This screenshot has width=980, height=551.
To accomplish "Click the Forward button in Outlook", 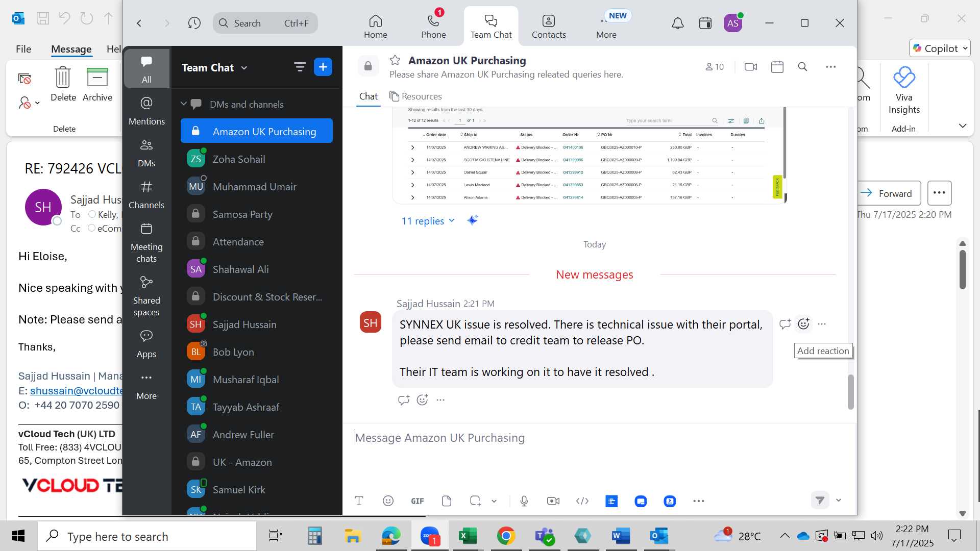I will pos(889,193).
